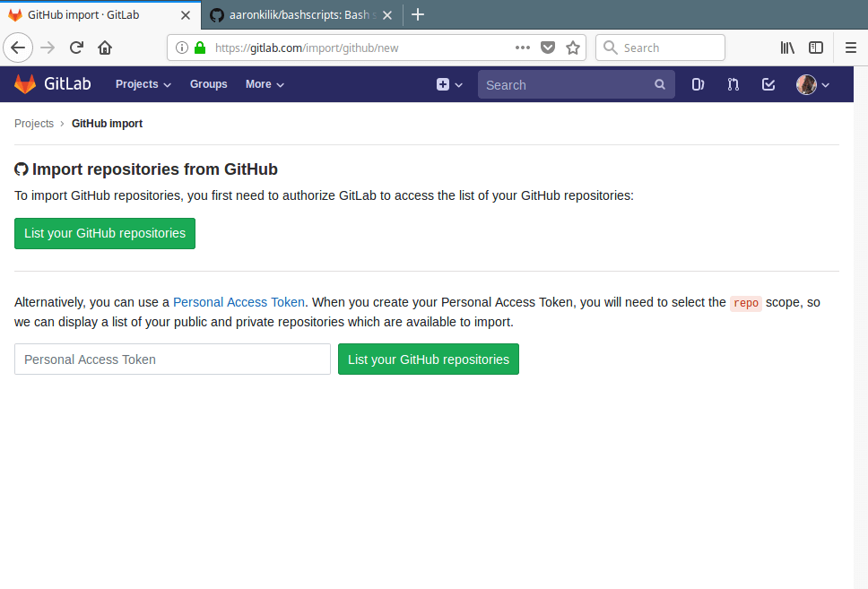Switch to the aaronkilik/bashscripts tab
The height and width of the screenshot is (589, 868).
pyautogui.click(x=301, y=15)
